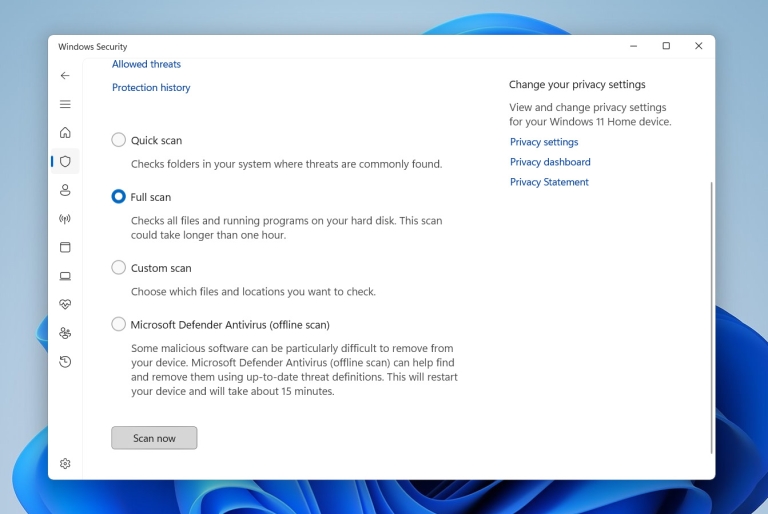Select Microsoft Defender Antivirus offline scan

pyautogui.click(x=119, y=324)
